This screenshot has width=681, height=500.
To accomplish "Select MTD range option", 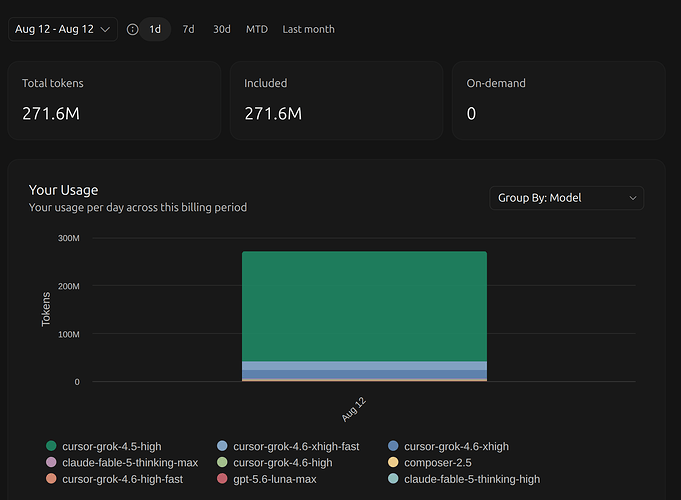I will point(257,29).
